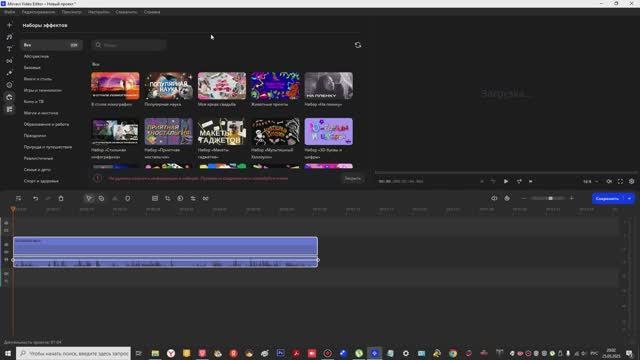Screen dimensions: 640x360
Task: Delete the selected clip trash icon
Action: click(x=61, y=198)
